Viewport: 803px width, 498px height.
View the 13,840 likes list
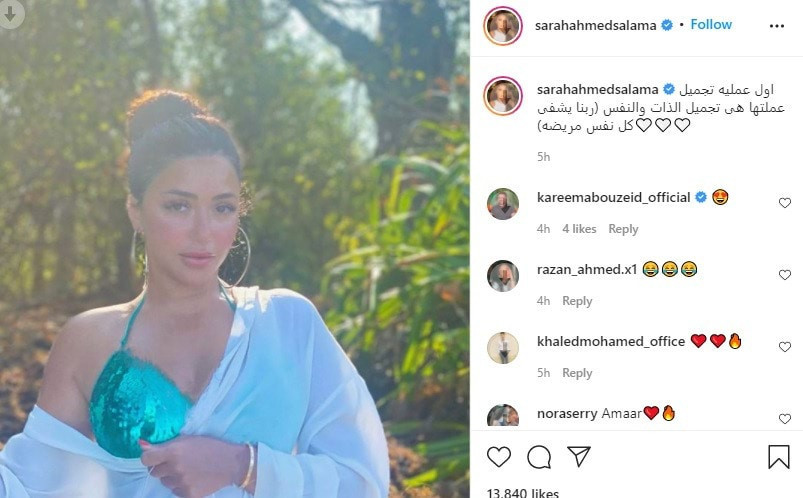pos(522,492)
